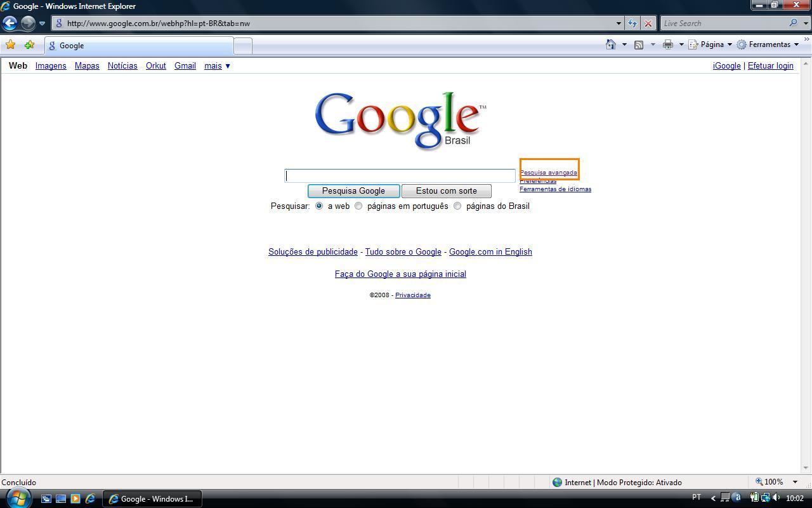Click the PT language indicator
The image size is (812, 508).
click(x=697, y=497)
